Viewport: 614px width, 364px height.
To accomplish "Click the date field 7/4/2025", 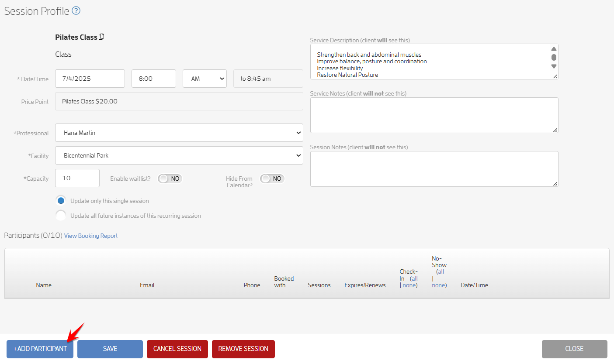I will click(90, 79).
